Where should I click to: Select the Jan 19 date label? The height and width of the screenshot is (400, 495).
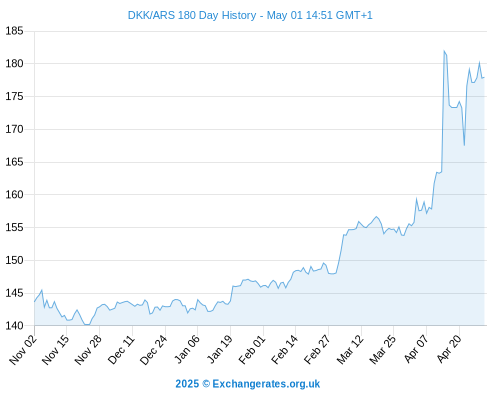pyautogui.click(x=219, y=349)
